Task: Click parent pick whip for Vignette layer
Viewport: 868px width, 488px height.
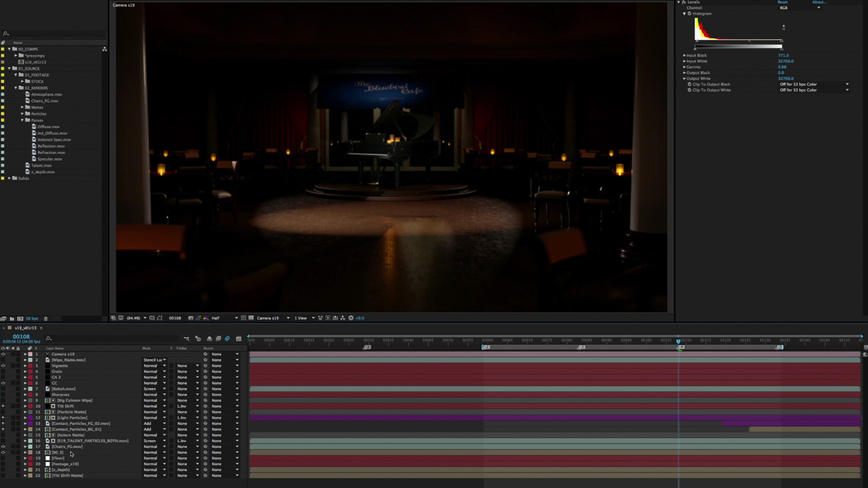Action: click(205, 366)
